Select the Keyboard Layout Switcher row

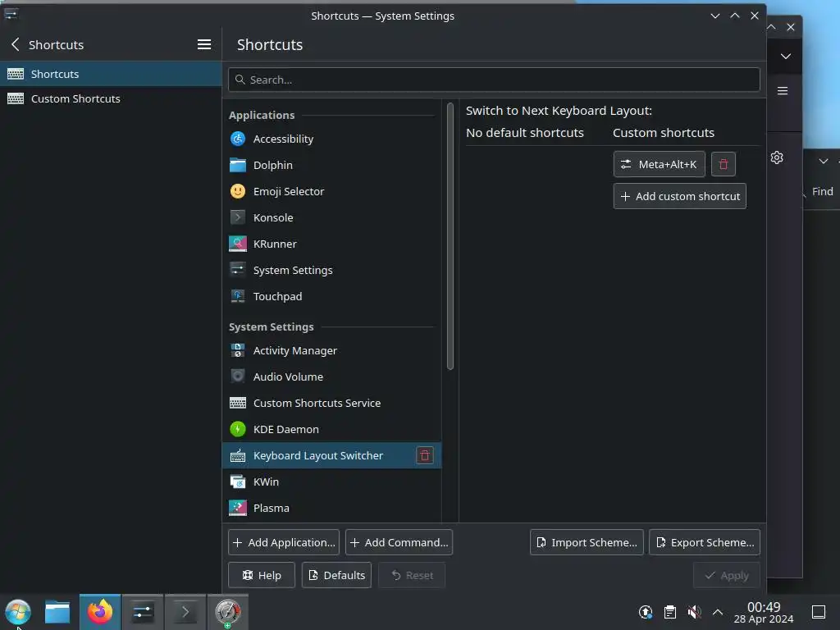coord(331,455)
